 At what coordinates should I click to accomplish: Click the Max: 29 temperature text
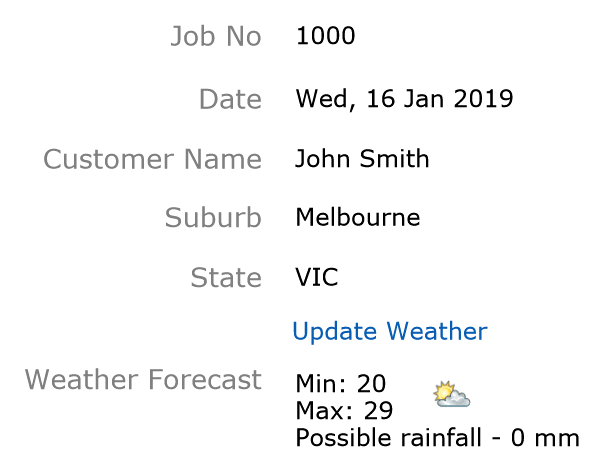[344, 410]
